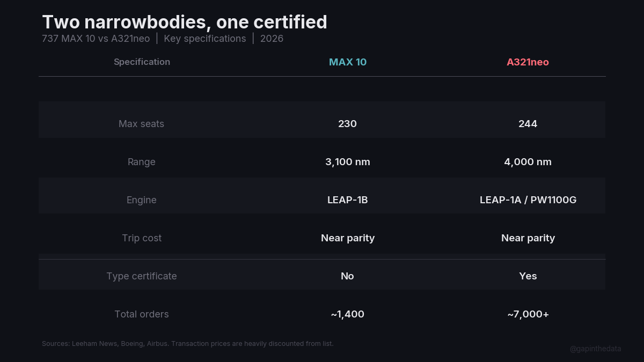Click the MAX 10 type certificate 'No' value

347,276
